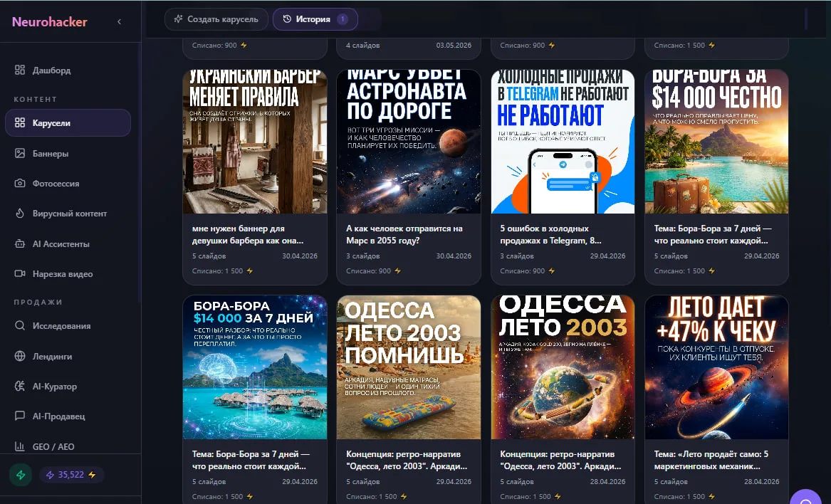Click title '5 ошибок в холодных продажах'
The image size is (831, 504).
pos(550,234)
